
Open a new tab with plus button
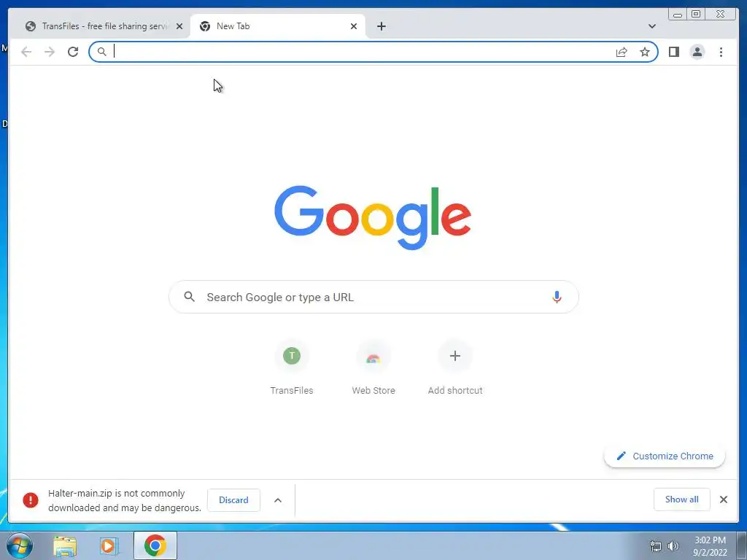[381, 26]
